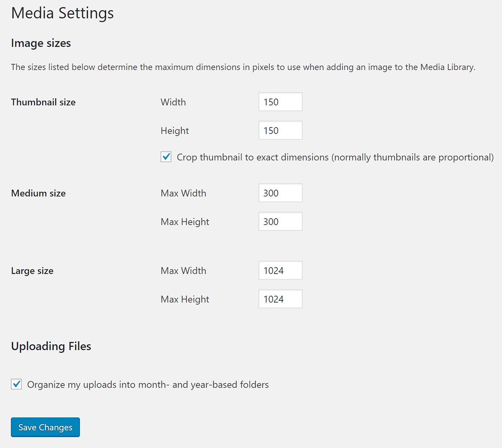The width and height of the screenshot is (502, 448).
Task: Click the Large size Max Height field showing 1024
Action: pos(280,299)
